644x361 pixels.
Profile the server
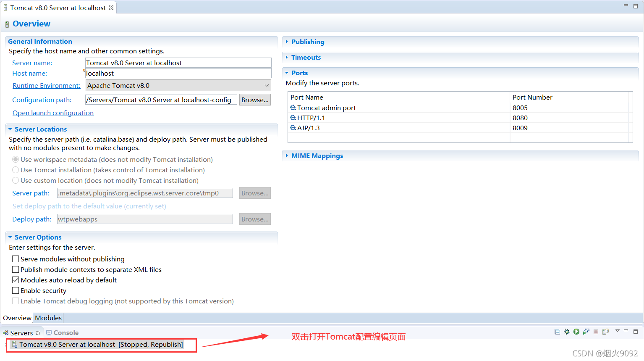point(586,332)
